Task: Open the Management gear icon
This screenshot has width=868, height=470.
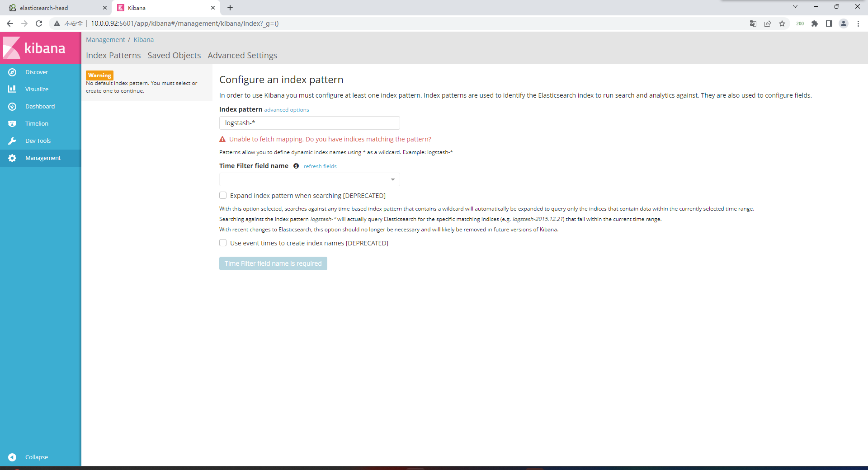Action: pyautogui.click(x=12, y=158)
